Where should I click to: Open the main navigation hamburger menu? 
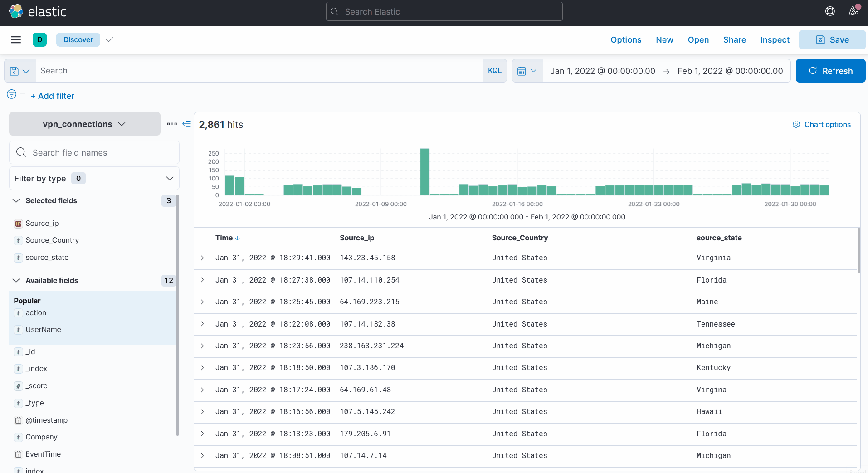16,40
